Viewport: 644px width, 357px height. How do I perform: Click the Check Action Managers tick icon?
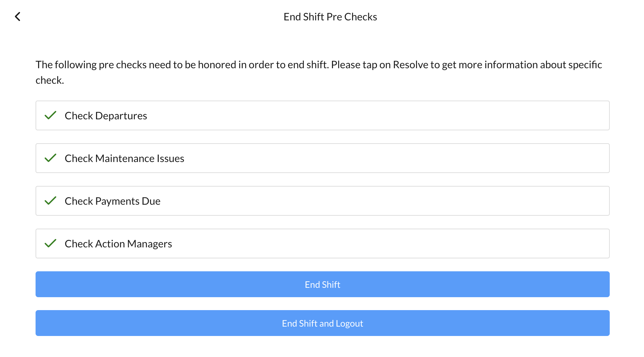(x=50, y=243)
